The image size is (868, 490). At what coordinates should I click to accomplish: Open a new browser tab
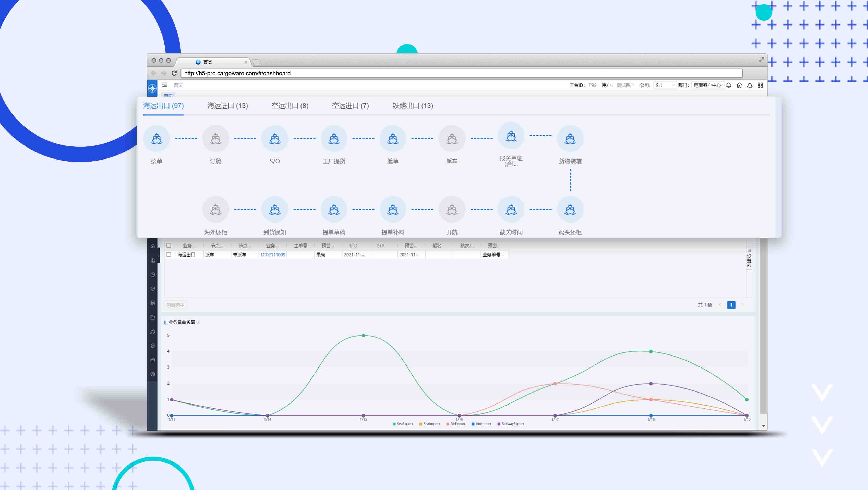tap(257, 62)
